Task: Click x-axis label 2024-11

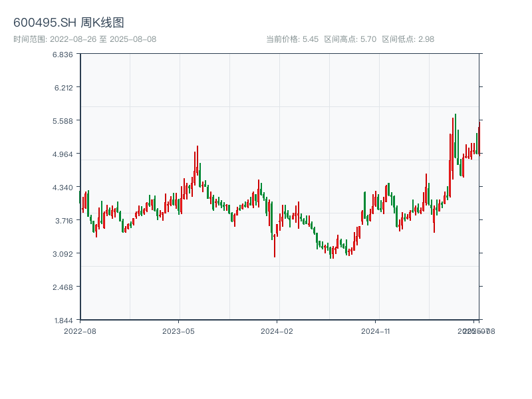Action: (375, 331)
